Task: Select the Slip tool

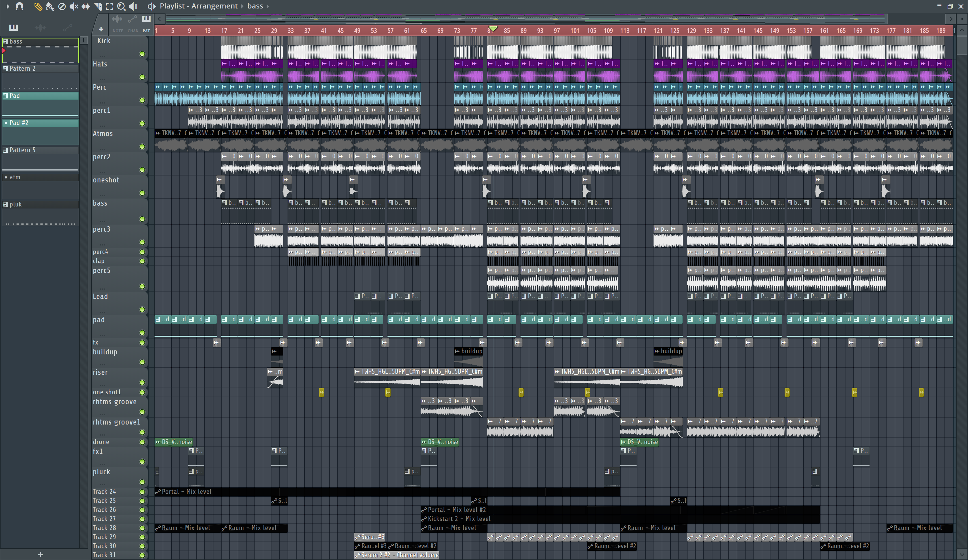Action: [x=86, y=6]
